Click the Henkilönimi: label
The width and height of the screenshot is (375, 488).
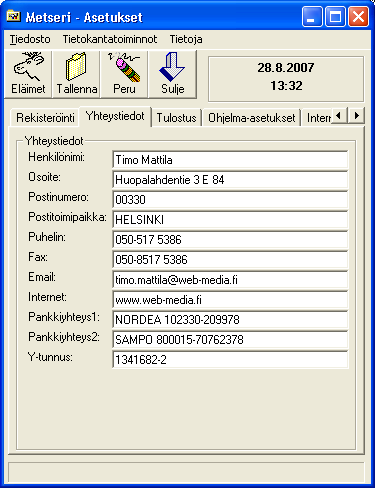pos(56,157)
